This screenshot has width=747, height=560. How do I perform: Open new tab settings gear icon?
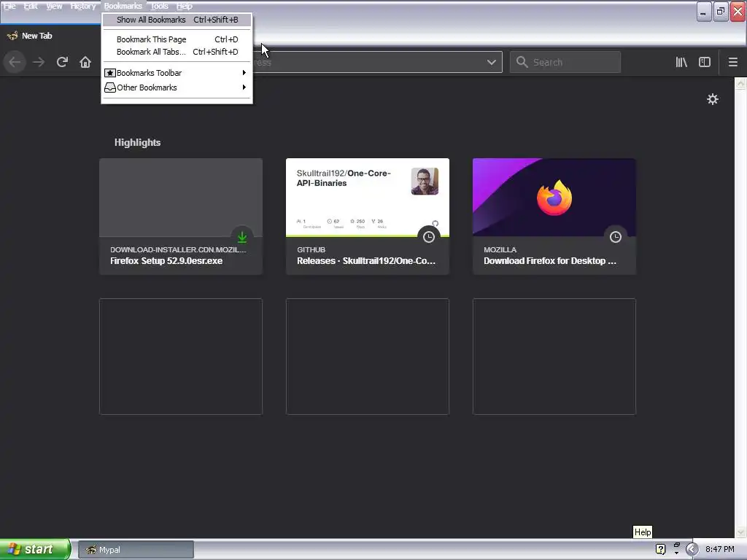(712, 99)
